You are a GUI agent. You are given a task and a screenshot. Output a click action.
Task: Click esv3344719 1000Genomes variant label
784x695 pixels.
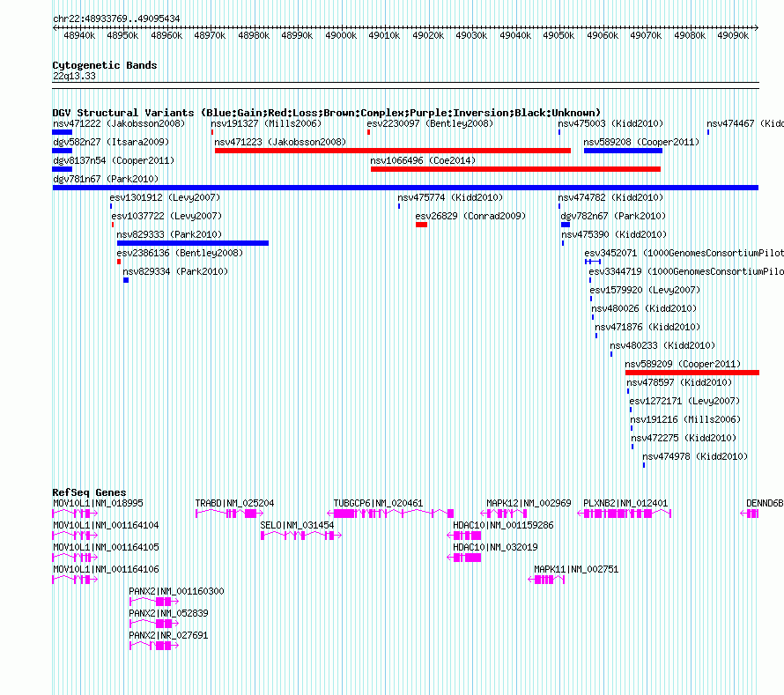pyautogui.click(x=686, y=271)
